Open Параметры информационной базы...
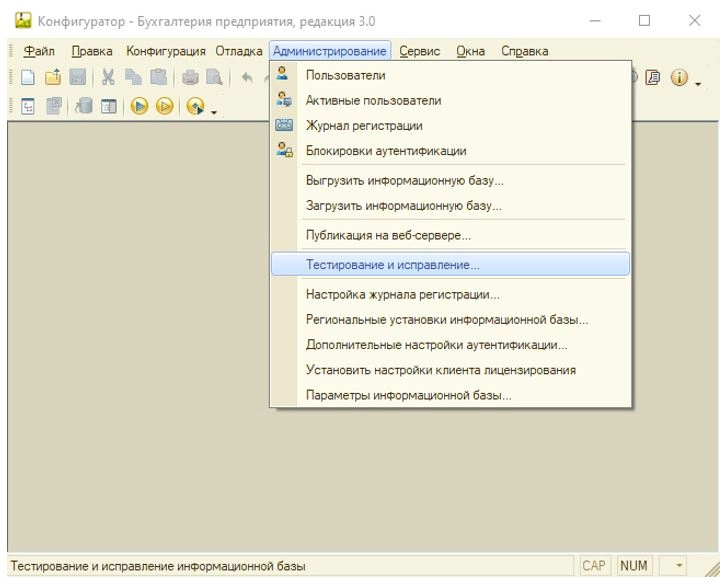The image size is (727, 582). pyautogui.click(x=450, y=395)
